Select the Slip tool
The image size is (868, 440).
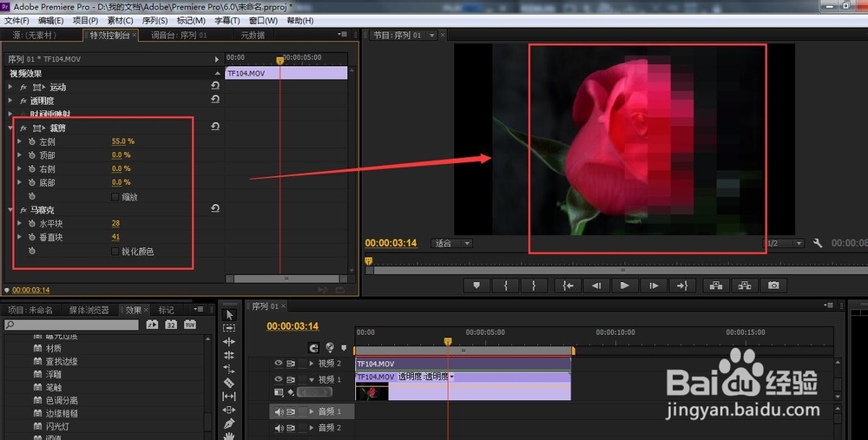click(x=229, y=397)
